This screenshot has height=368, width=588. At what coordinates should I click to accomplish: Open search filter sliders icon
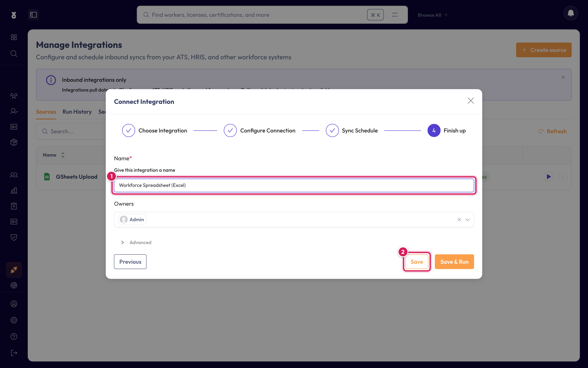pyautogui.click(x=395, y=15)
